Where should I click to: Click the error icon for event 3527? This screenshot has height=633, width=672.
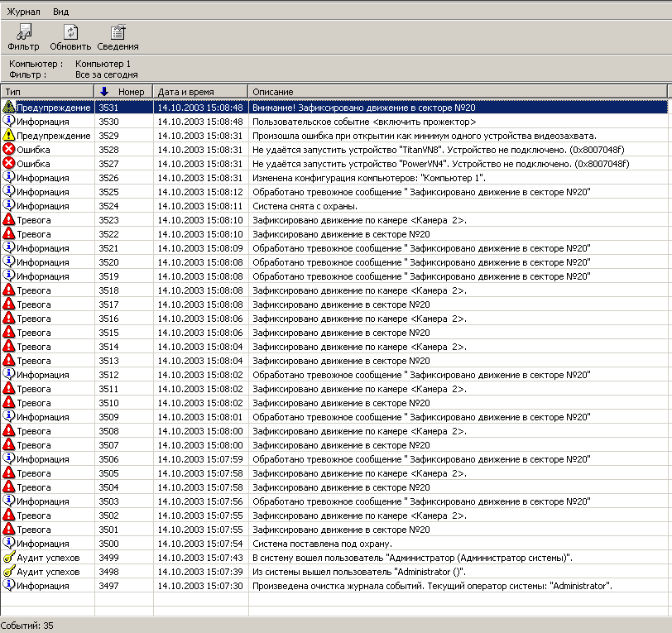(9, 164)
